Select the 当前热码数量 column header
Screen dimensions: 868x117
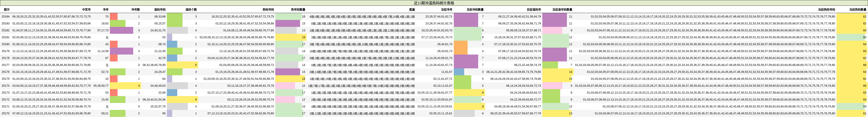(x=858, y=10)
